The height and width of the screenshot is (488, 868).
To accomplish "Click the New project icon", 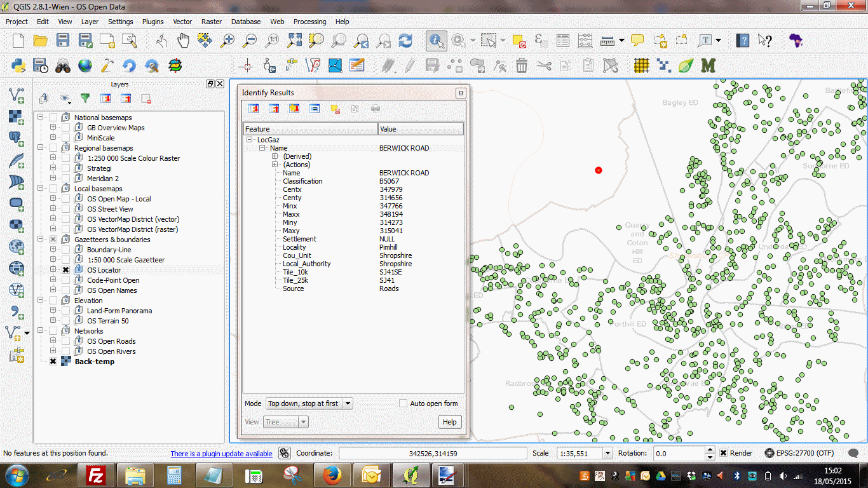I will [x=18, y=41].
